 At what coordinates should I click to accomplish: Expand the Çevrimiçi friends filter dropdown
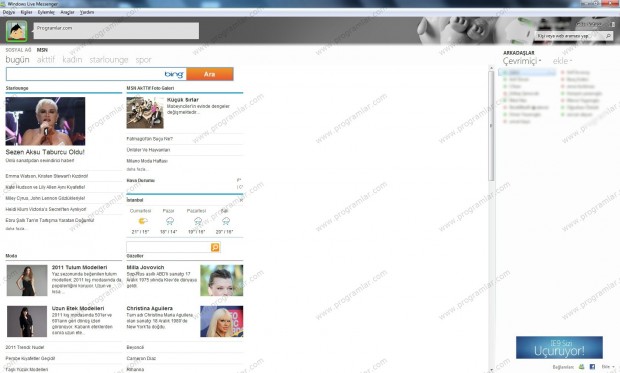click(522, 61)
